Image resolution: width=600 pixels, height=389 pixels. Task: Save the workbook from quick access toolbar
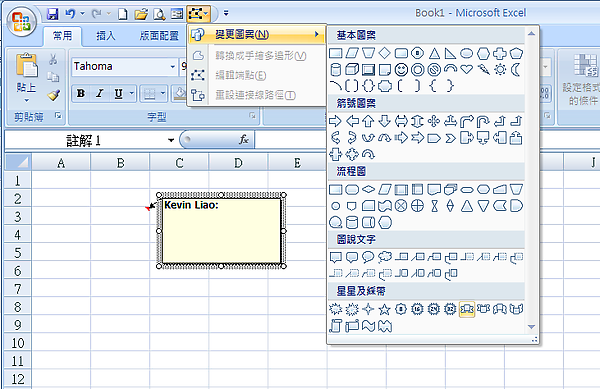coord(52,14)
